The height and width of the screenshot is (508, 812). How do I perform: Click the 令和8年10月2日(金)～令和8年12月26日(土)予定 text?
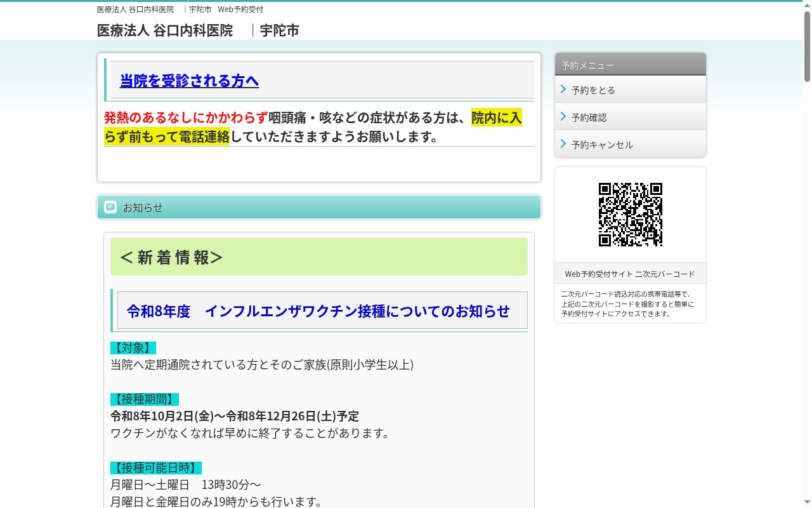pos(235,416)
